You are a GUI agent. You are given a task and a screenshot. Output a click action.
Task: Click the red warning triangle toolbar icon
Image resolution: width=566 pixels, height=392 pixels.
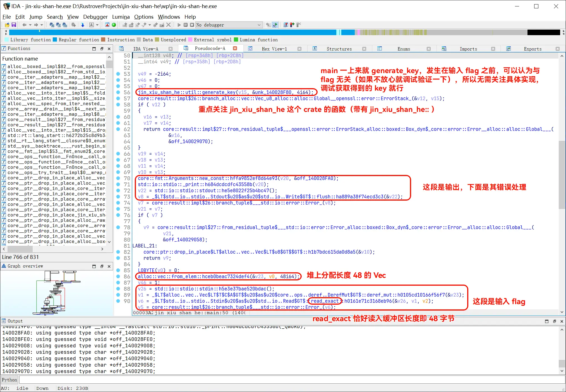[107, 25]
